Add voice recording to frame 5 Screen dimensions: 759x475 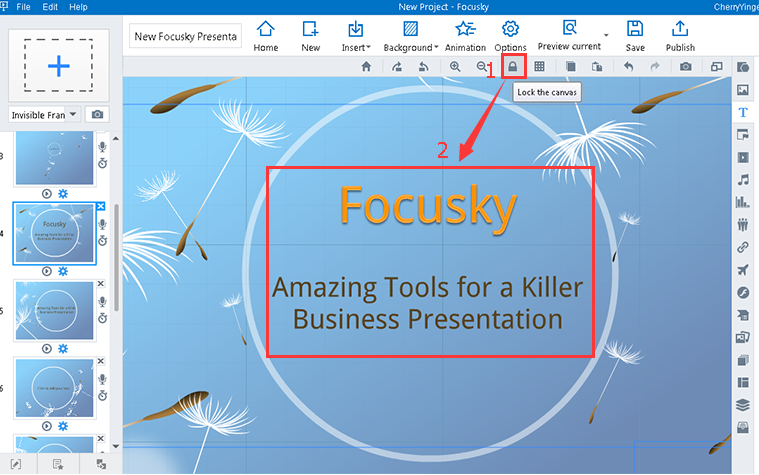[x=102, y=302]
